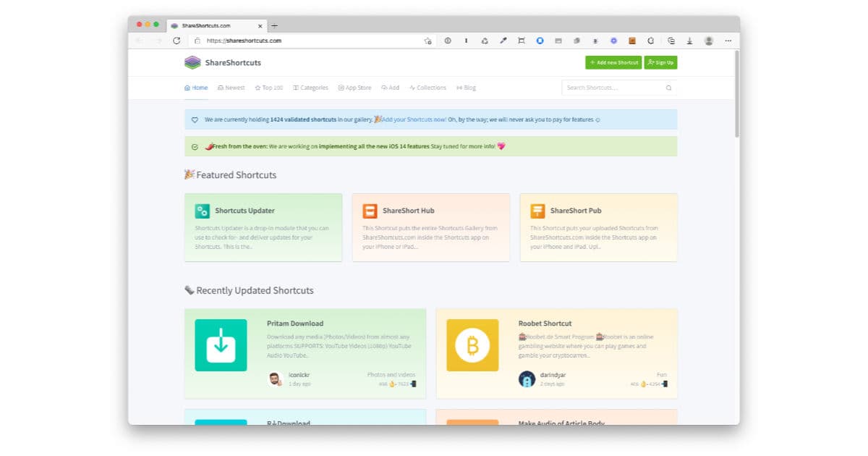
Task: Click the Roobet Bitcoin thumbnail
Action: 472,345
